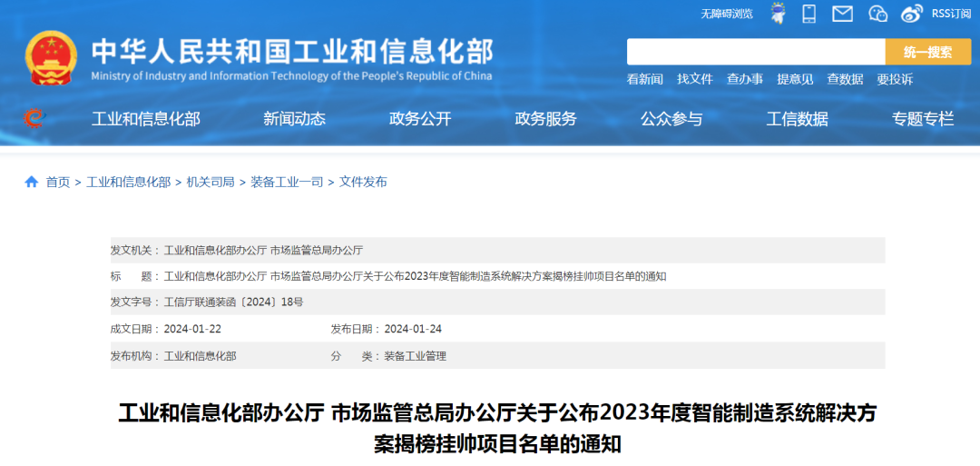Open 要投诉 quick link
The width and height of the screenshot is (980, 466).
895,79
